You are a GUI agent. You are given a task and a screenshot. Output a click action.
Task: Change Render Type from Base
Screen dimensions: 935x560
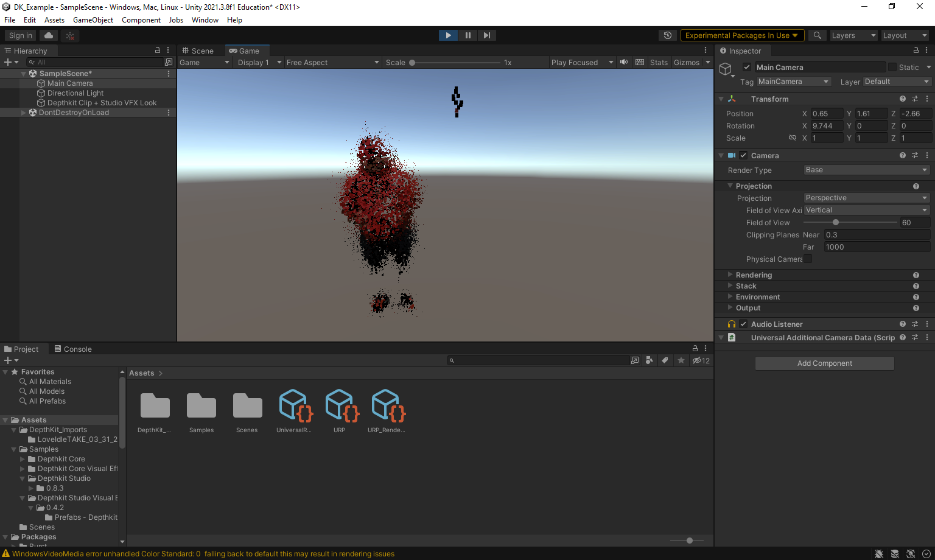pos(866,170)
